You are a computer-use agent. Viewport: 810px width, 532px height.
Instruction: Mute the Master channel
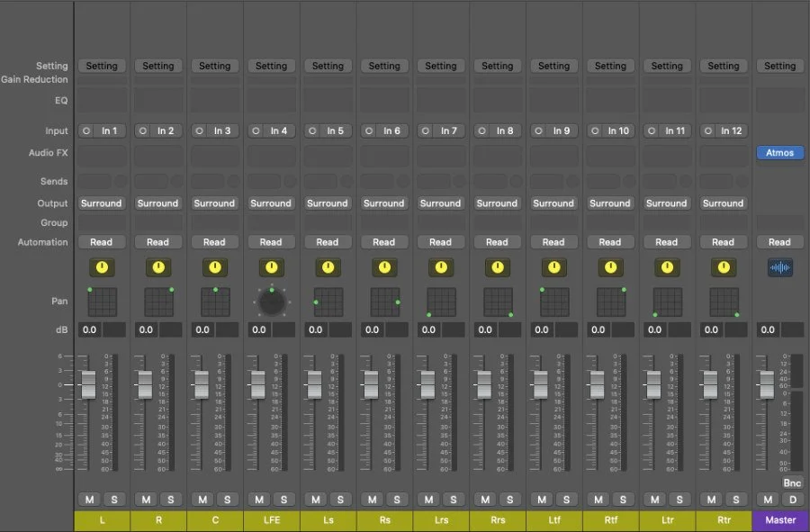(x=769, y=500)
